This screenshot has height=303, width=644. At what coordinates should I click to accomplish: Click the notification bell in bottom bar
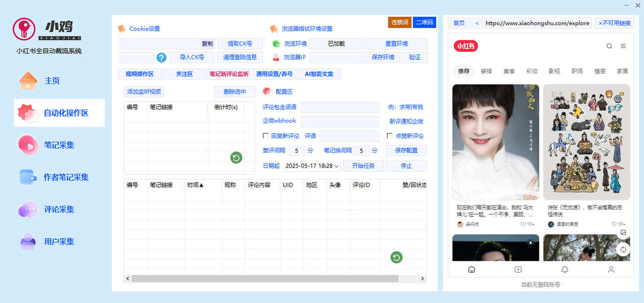click(565, 269)
